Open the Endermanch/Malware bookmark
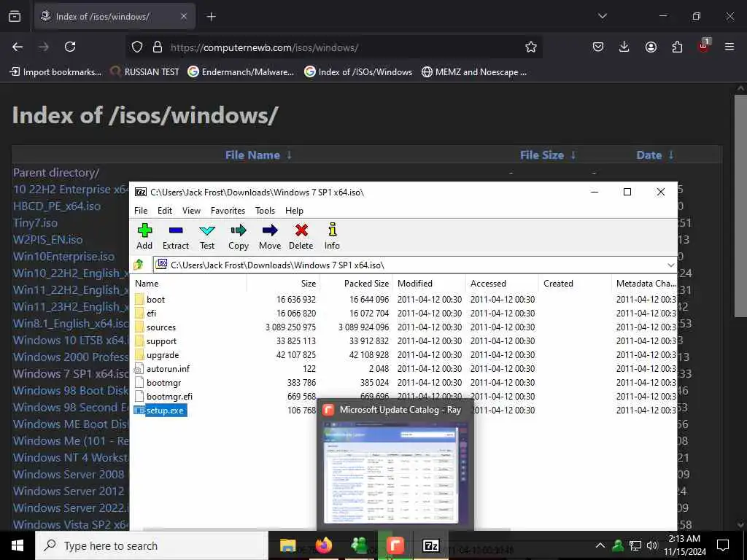This screenshot has width=747, height=560. [x=241, y=72]
